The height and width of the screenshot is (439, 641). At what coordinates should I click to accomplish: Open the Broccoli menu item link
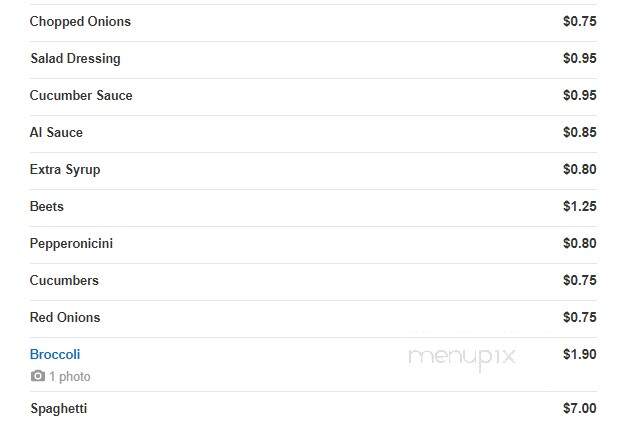tap(55, 354)
